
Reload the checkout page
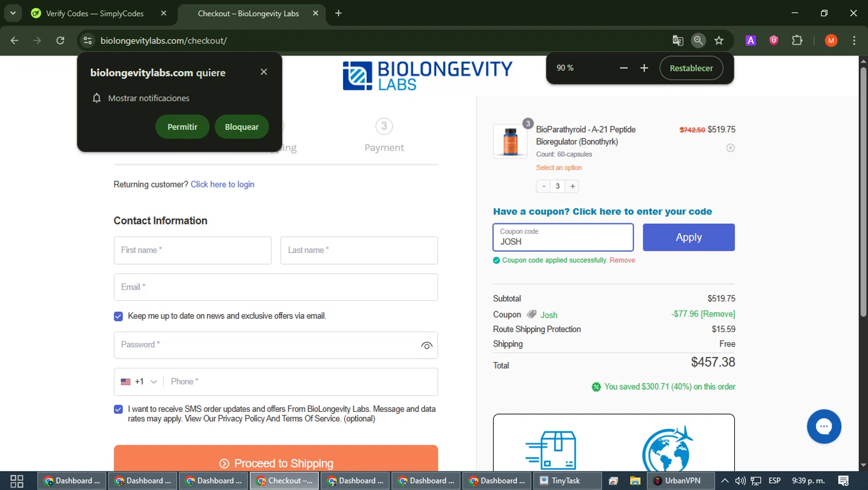tap(60, 40)
